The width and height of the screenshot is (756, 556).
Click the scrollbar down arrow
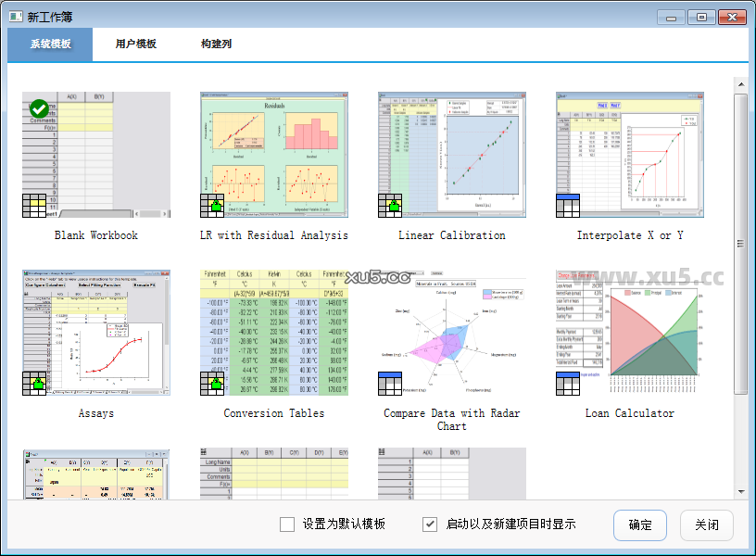(740, 491)
